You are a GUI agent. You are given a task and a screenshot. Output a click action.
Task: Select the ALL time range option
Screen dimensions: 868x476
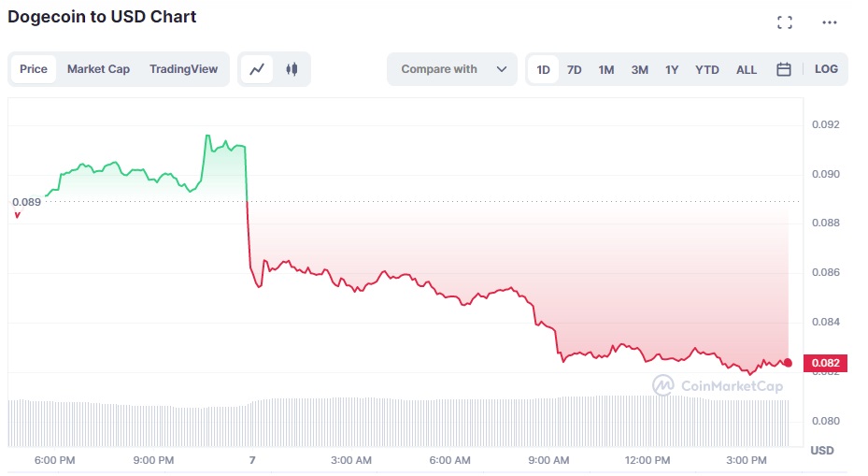tap(746, 70)
